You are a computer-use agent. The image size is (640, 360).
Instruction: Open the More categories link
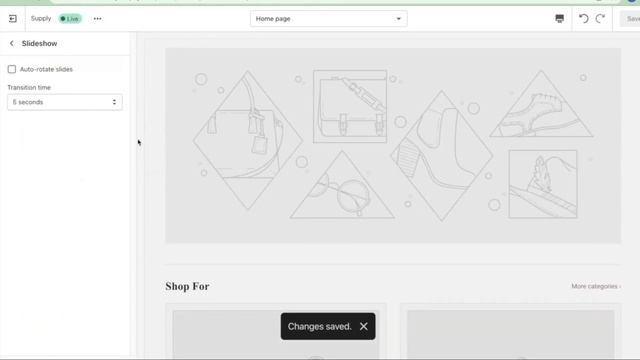click(x=596, y=286)
